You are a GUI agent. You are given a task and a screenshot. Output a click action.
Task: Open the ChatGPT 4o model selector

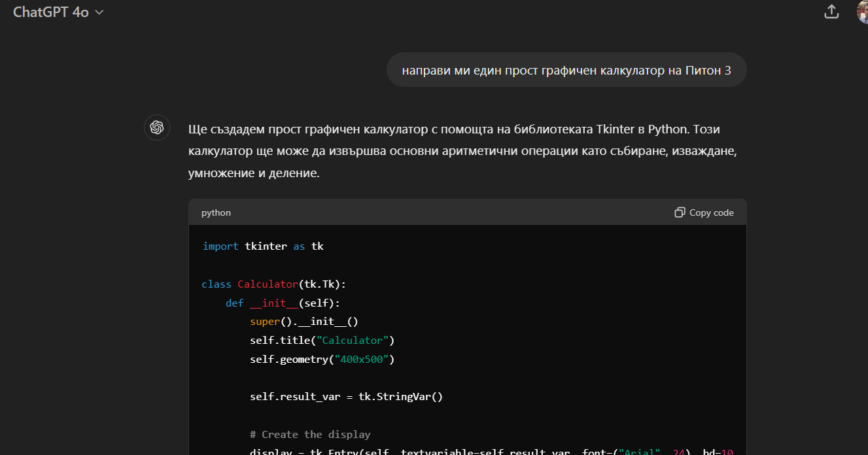pos(58,12)
